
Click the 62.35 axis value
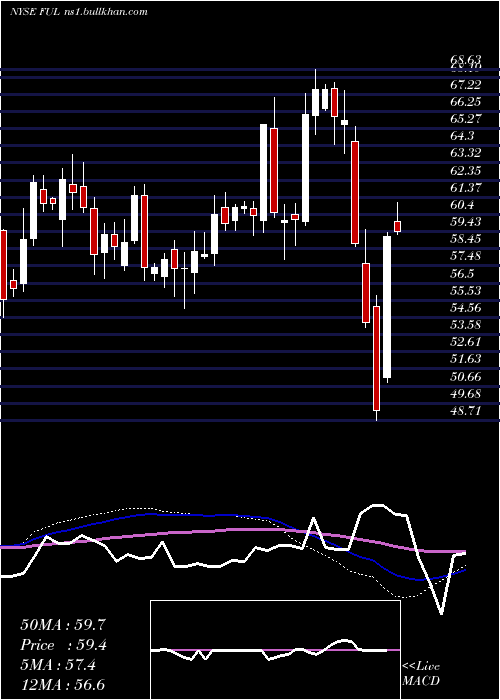coord(465,171)
